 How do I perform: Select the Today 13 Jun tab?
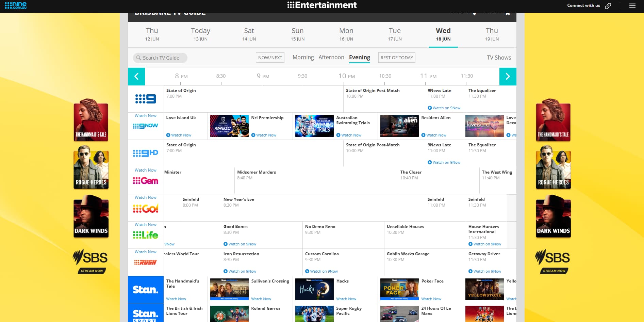point(200,34)
